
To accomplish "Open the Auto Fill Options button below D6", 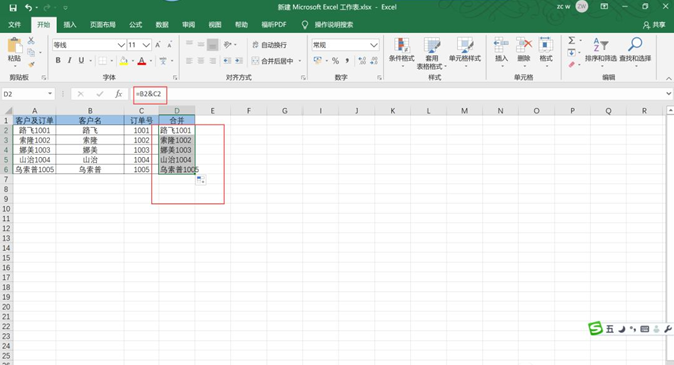I will point(201,180).
